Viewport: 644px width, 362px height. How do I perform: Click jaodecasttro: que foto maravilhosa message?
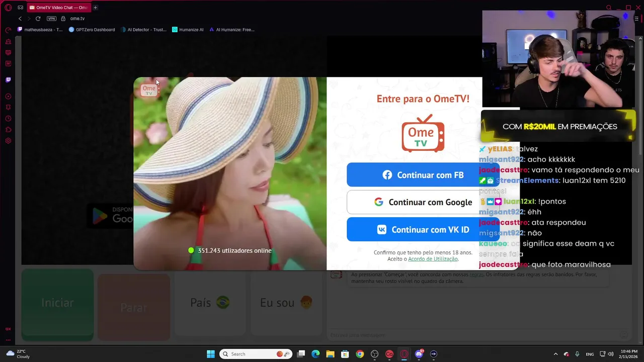pos(545,264)
